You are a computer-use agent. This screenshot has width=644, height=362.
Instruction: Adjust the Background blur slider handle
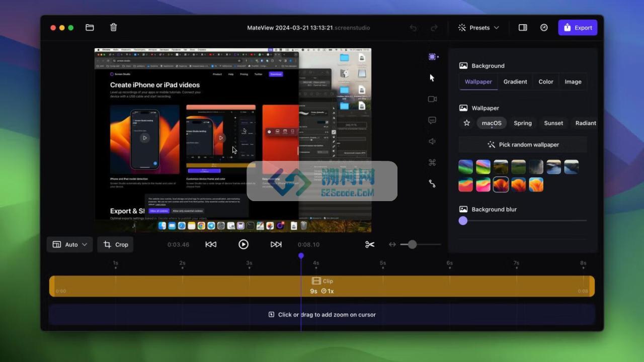[463, 220]
